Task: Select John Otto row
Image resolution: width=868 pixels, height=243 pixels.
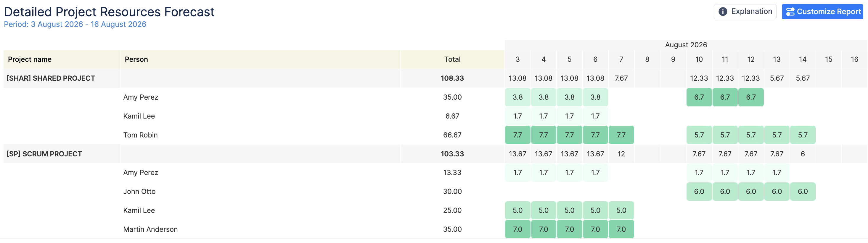Action: (x=435, y=192)
